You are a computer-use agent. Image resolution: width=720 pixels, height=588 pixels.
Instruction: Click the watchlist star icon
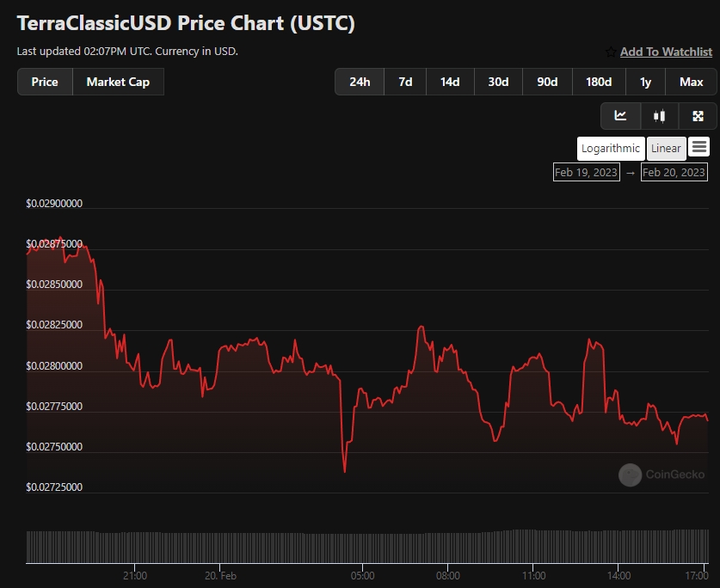611,52
